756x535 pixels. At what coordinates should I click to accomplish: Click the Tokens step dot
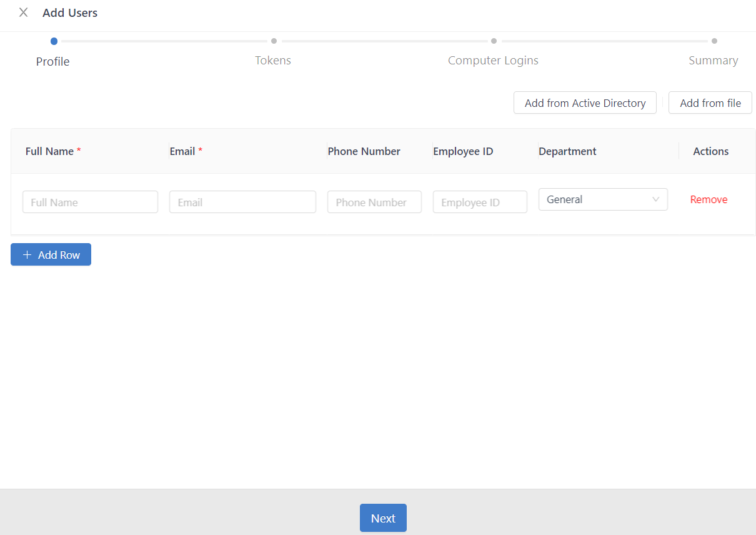[274, 41]
